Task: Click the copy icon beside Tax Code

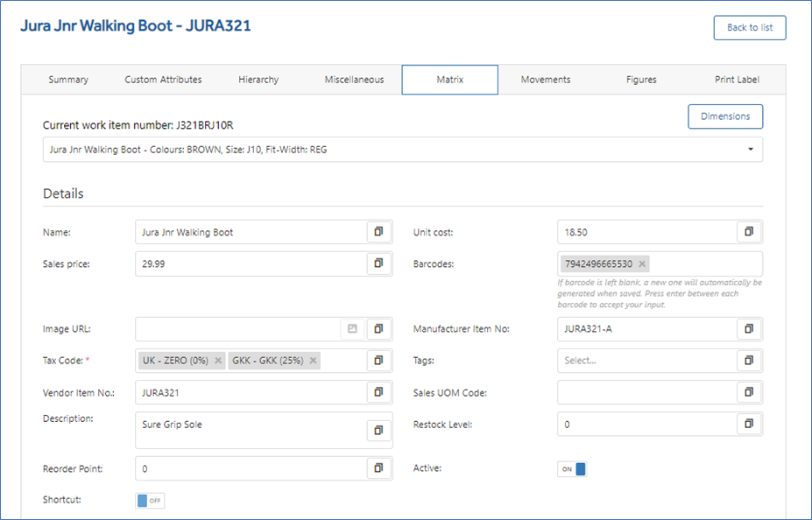Action: point(378,360)
